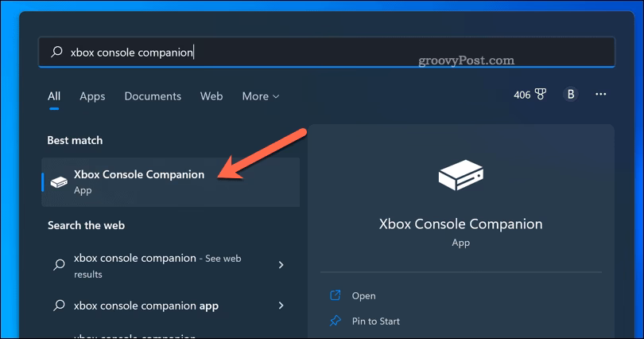Switch to the Documents tab
Viewport: 644px width, 339px height.
153,96
